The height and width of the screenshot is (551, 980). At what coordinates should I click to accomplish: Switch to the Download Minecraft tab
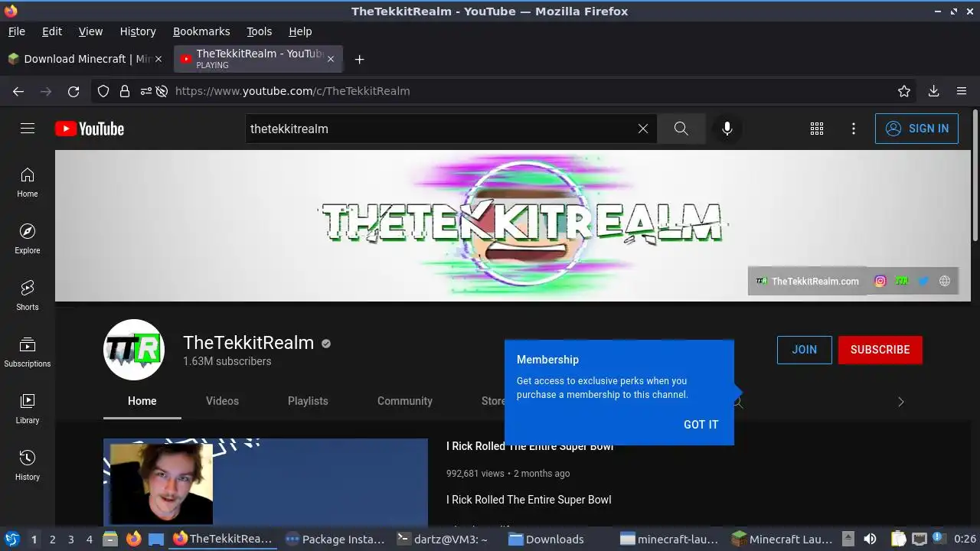pyautogui.click(x=85, y=59)
